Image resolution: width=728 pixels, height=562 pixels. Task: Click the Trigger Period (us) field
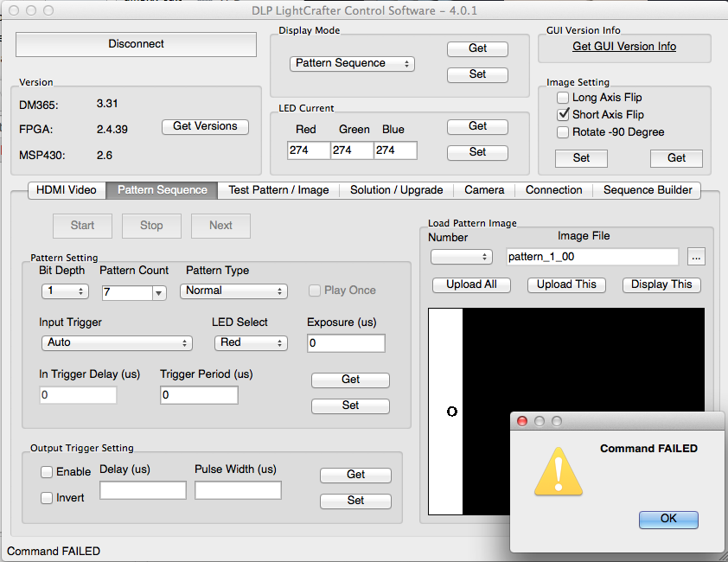coord(199,395)
